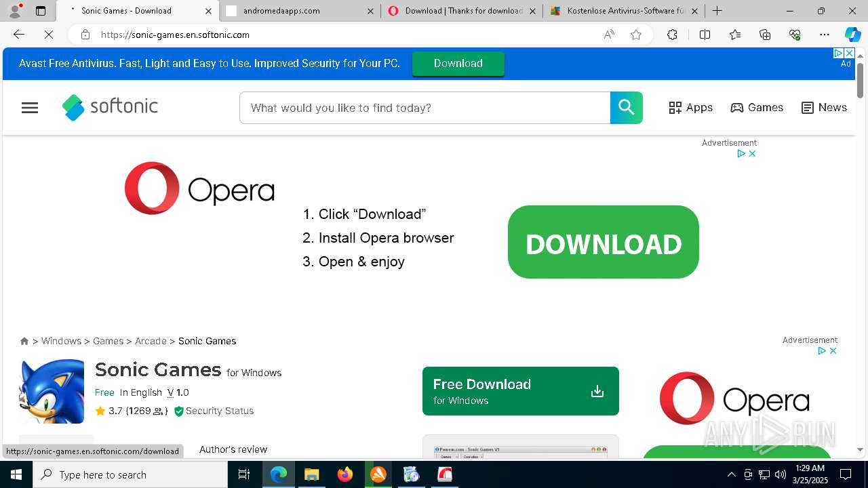Open Copilot icon in Edge toolbar
The image size is (868, 488).
coord(852,35)
